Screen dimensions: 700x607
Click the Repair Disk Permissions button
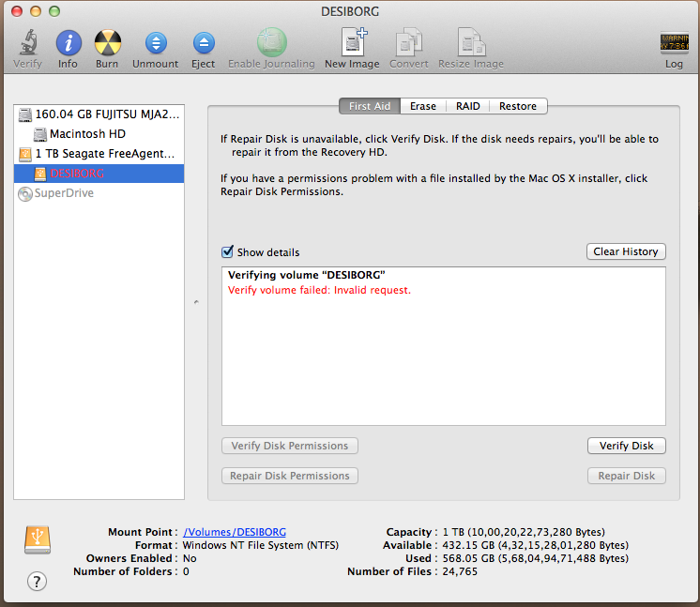point(290,476)
